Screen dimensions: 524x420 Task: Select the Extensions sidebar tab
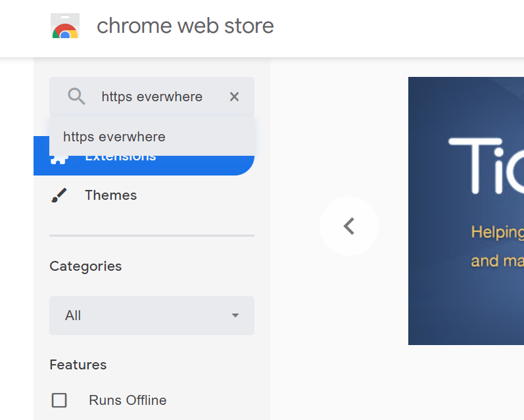144,165
